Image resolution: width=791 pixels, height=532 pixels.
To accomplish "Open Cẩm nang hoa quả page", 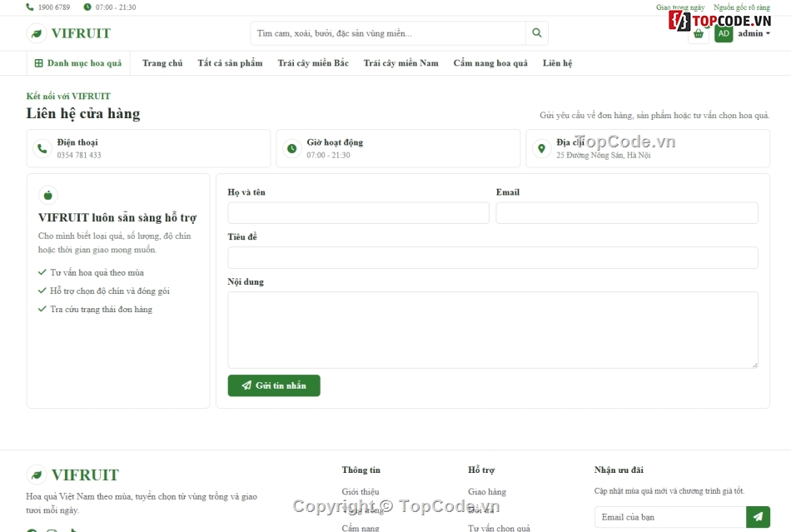I will point(490,63).
